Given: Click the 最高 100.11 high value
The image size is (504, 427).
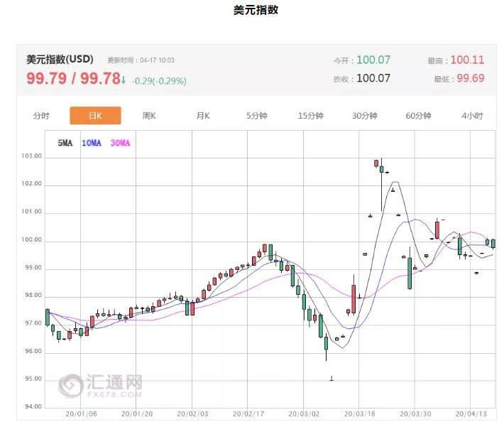Looking at the screenshot, I should (456, 60).
